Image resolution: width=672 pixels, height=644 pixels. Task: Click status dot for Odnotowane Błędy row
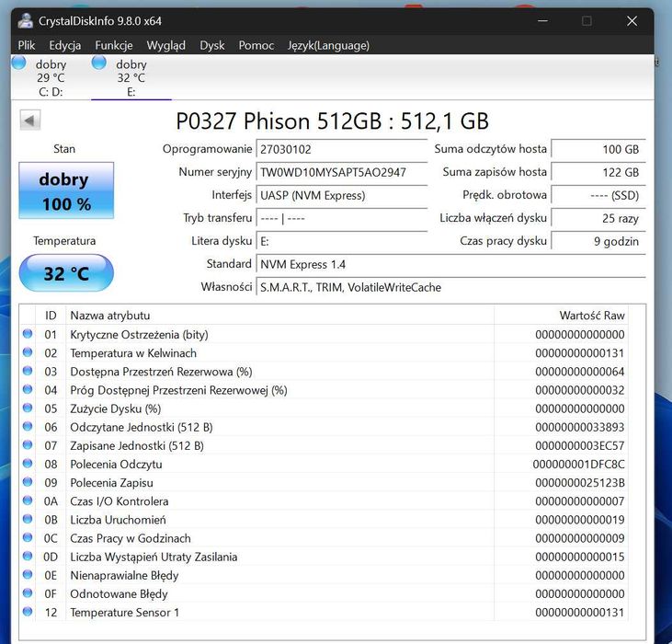(x=28, y=593)
